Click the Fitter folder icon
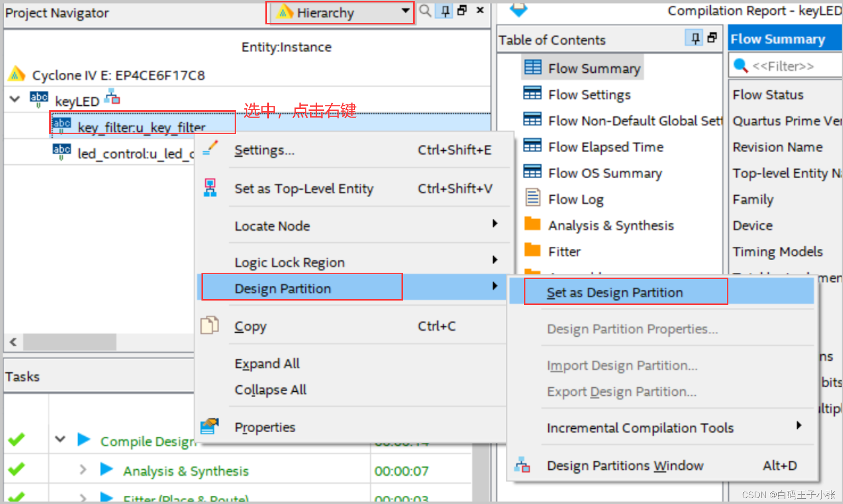Image resolution: width=843 pixels, height=504 pixels. [532, 250]
